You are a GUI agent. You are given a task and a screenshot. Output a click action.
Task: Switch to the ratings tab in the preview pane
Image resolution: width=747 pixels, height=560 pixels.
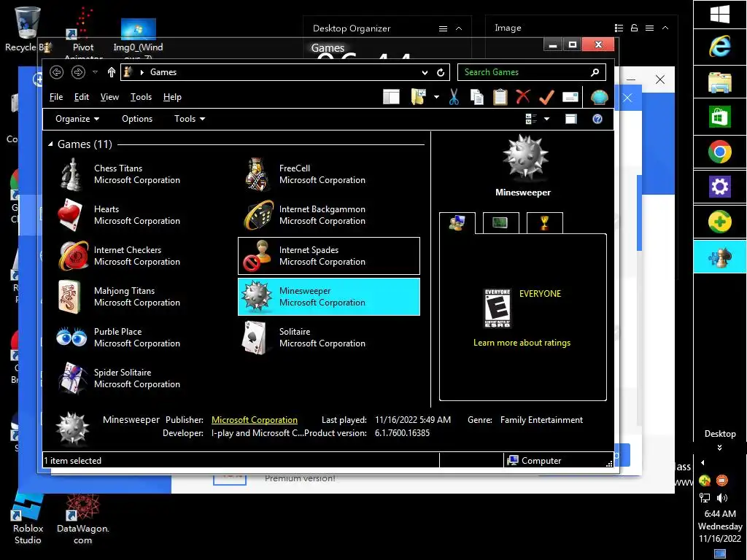[457, 223]
